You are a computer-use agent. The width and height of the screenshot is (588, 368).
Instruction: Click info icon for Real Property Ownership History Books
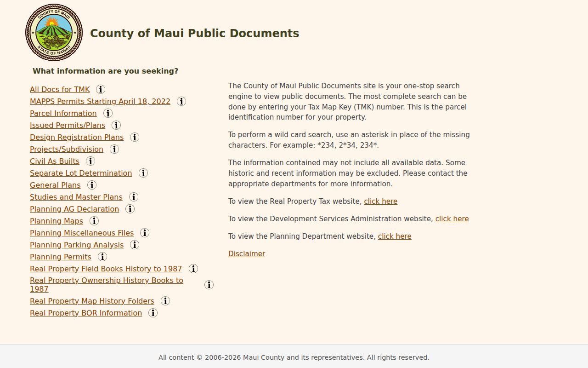209,285
